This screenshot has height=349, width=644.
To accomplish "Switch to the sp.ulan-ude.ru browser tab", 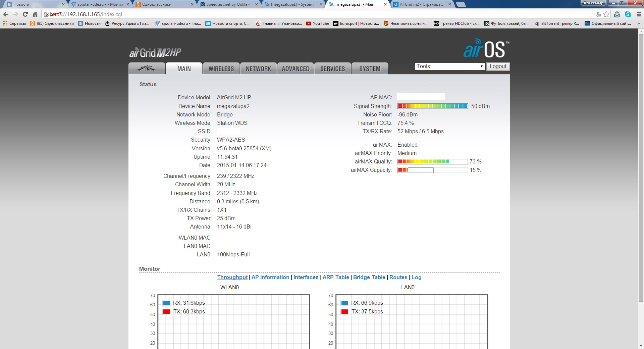I will click(x=101, y=4).
